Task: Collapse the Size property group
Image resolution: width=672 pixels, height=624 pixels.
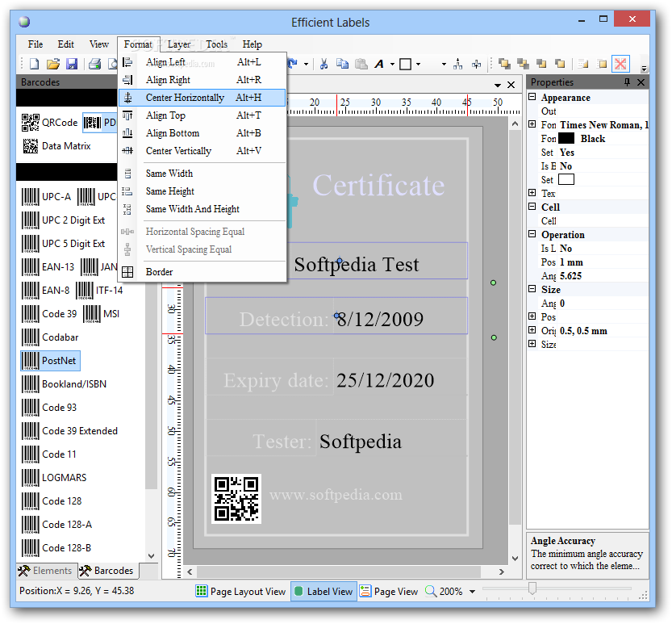Action: pyautogui.click(x=532, y=289)
